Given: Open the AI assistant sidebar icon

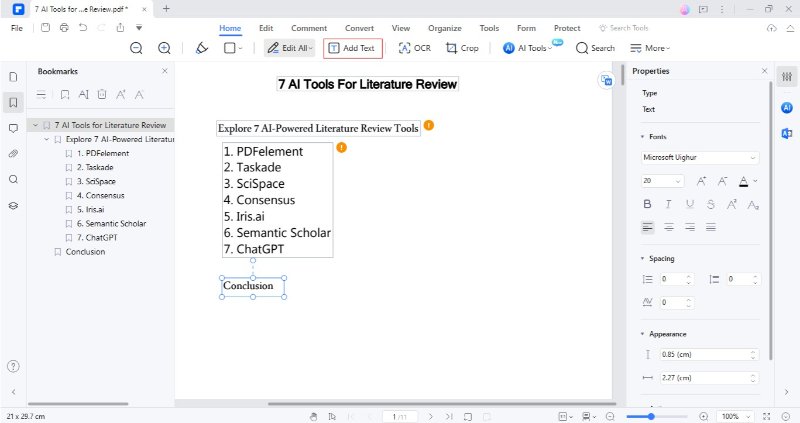Looking at the screenshot, I should tap(787, 108).
